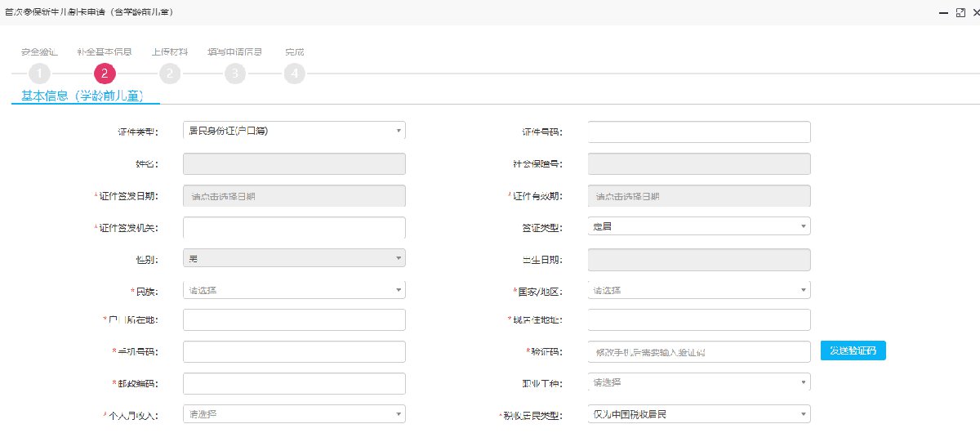This screenshot has width=980, height=433.
Task: Click the 上传材料 step circle
Action: [169, 74]
